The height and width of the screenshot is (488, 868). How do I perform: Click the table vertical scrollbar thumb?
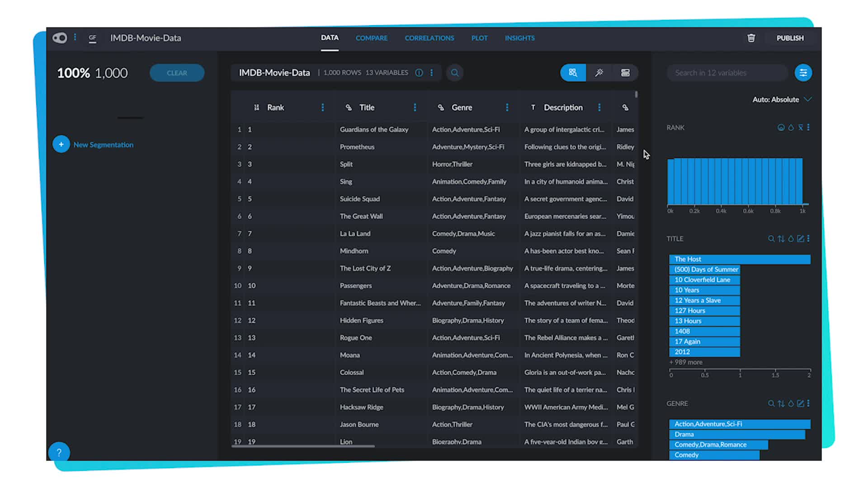pos(636,94)
